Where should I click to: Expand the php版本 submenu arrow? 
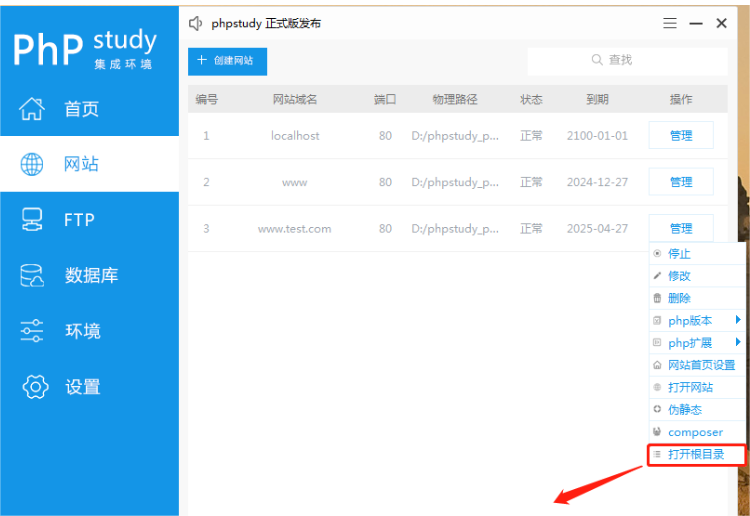tap(738, 319)
